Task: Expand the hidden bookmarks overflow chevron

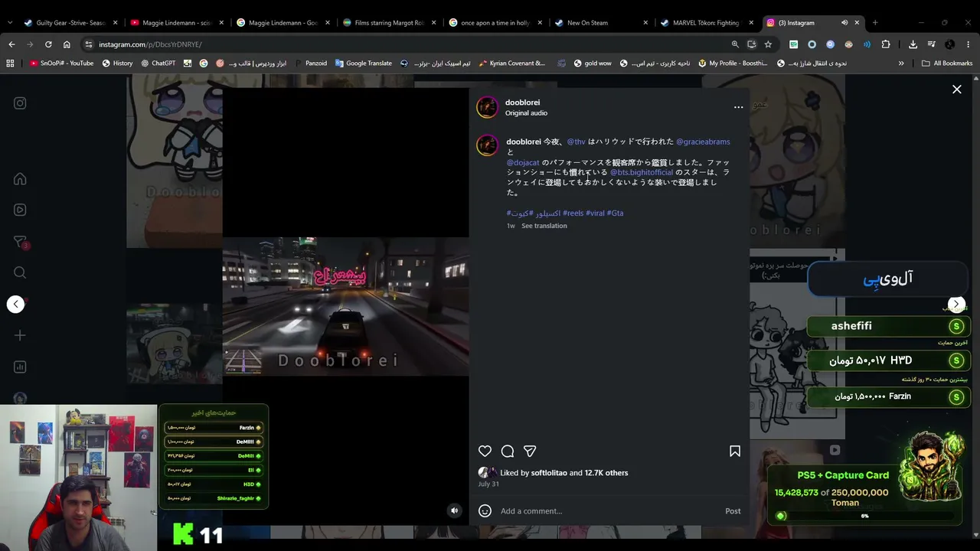Action: tap(901, 64)
